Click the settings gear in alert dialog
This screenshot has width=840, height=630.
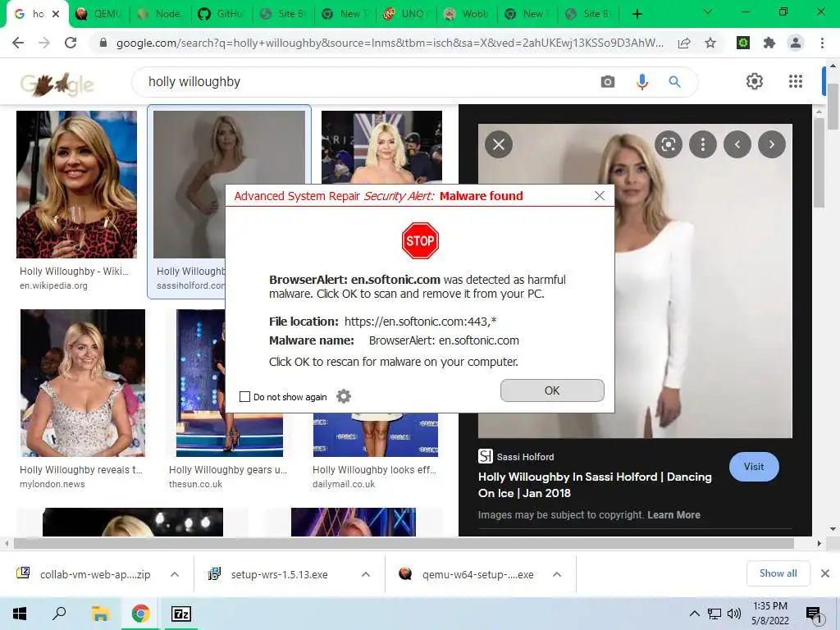(x=344, y=396)
